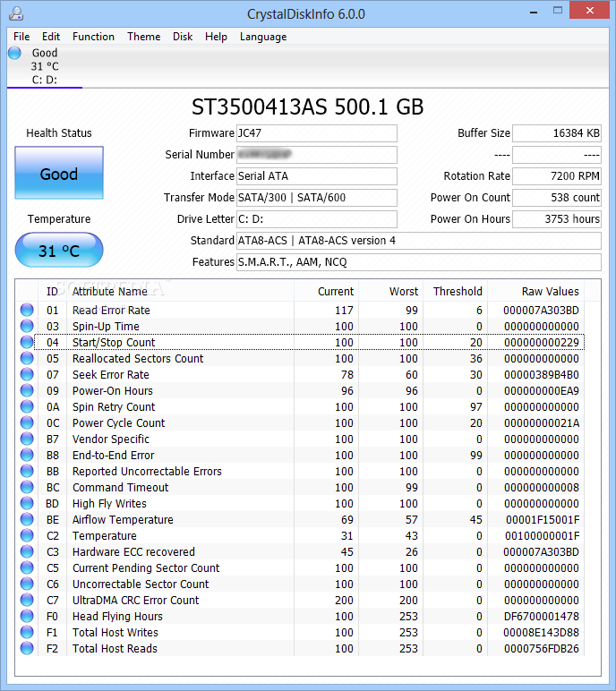Click the CrystalDiskInfo app icon in title bar
616x691 pixels.
(16, 13)
